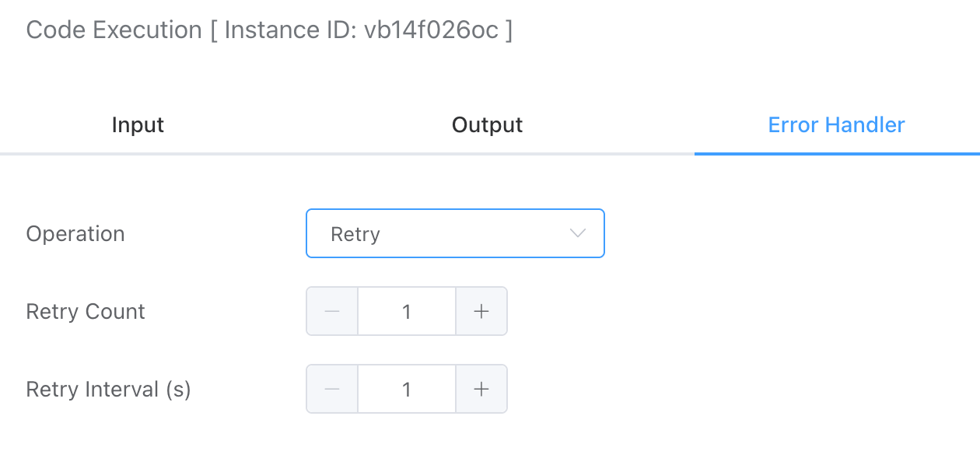Click plus button for Retry Interval
This screenshot has width=980, height=465.
[481, 390]
